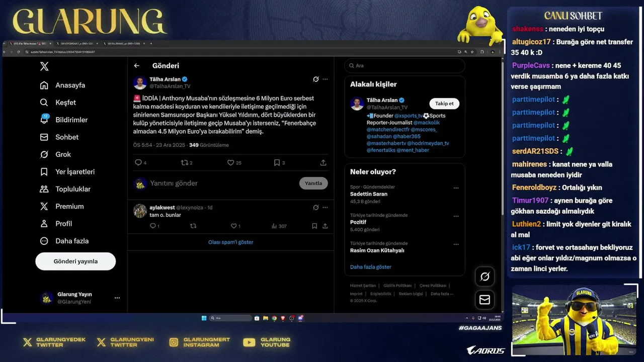The image size is (644, 362).
Task: Click the Windows taskbar search box
Action: pyautogui.click(x=230, y=318)
